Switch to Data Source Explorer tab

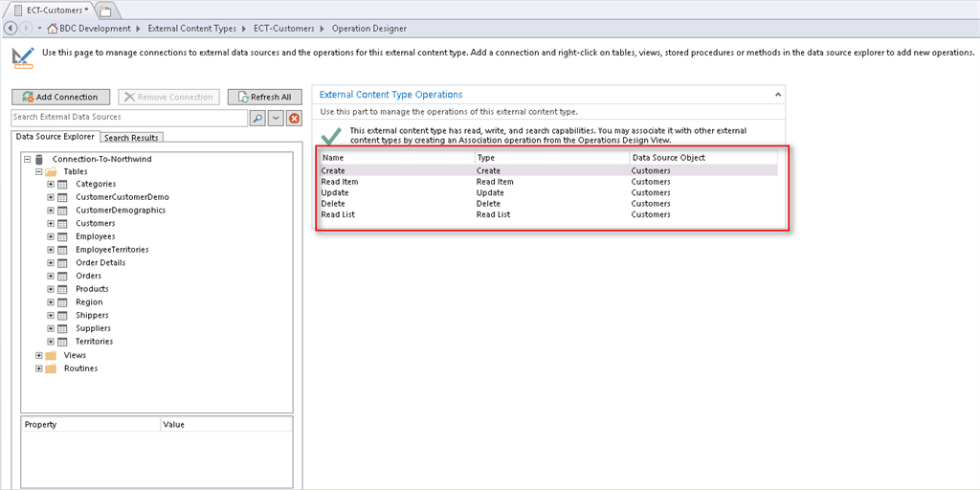[x=55, y=136]
